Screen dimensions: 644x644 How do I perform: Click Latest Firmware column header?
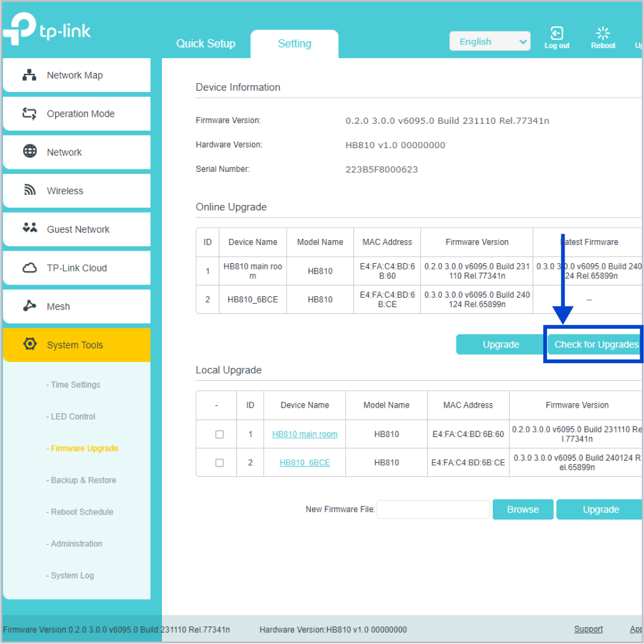pos(589,243)
